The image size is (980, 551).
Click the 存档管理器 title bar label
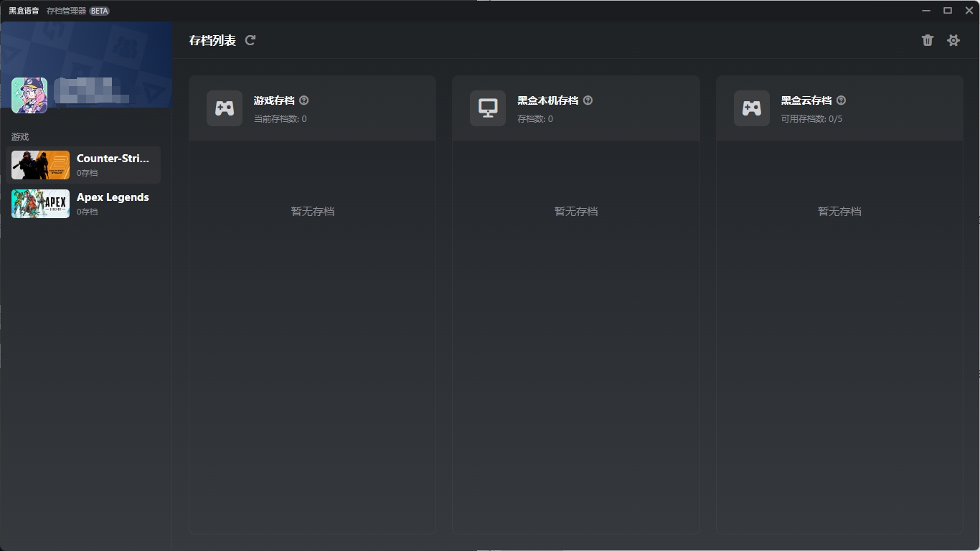[x=66, y=11]
